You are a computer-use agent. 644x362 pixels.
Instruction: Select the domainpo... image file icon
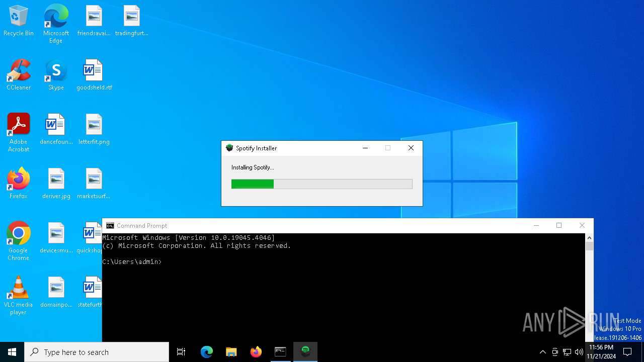tap(56, 292)
